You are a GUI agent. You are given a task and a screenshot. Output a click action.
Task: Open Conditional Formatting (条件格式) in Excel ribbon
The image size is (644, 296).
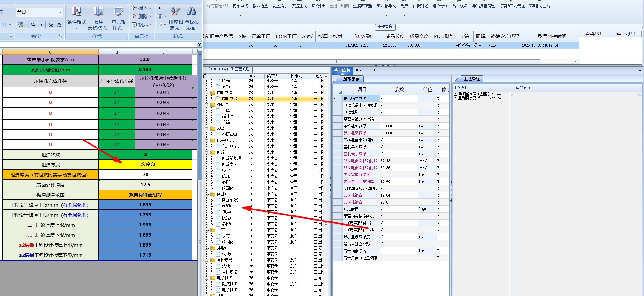pyautogui.click(x=76, y=18)
